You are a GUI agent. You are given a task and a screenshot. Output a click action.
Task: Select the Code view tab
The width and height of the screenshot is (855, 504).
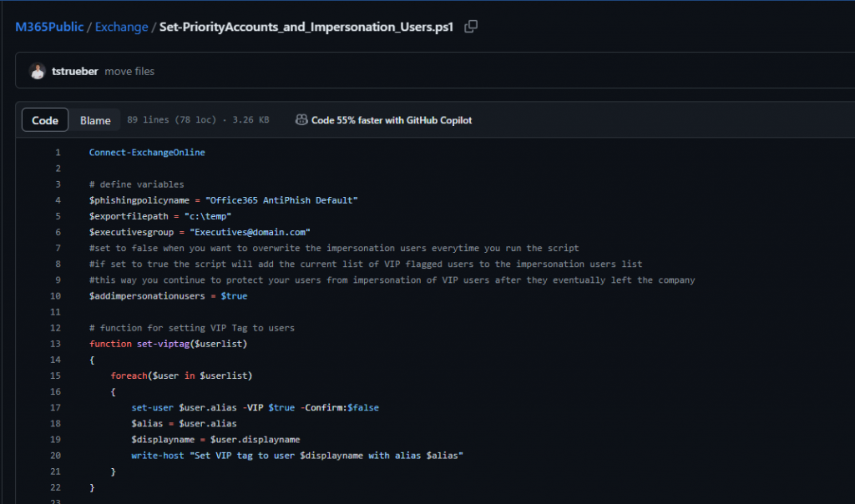click(x=45, y=120)
